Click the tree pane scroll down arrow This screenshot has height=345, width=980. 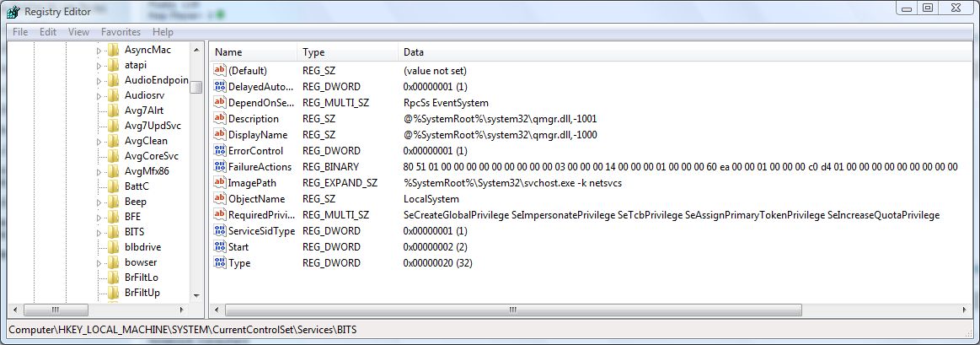point(196,295)
